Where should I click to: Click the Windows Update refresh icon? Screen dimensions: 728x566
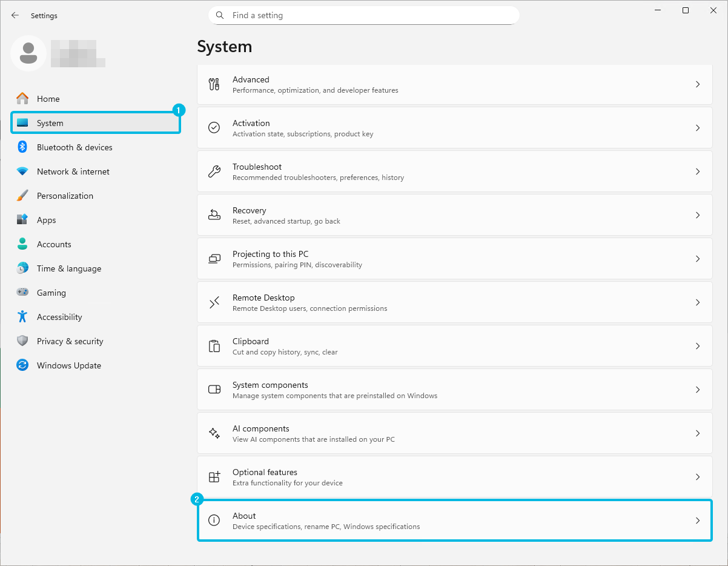click(22, 365)
